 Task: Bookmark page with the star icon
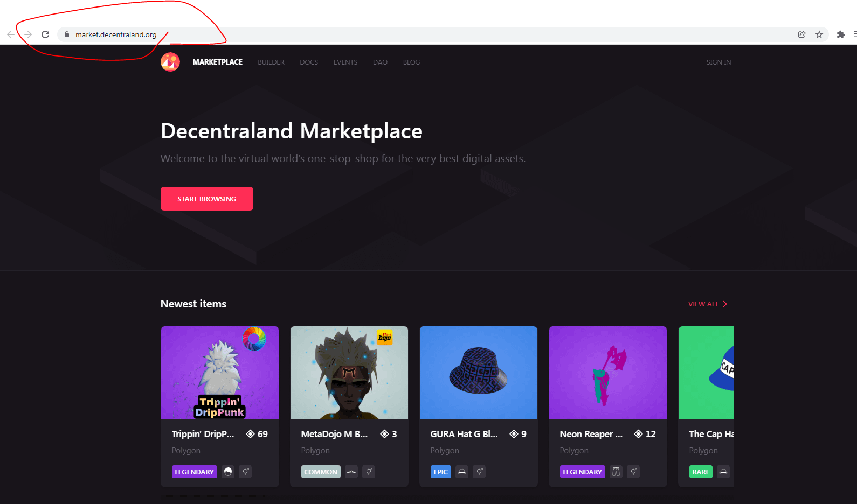point(819,34)
